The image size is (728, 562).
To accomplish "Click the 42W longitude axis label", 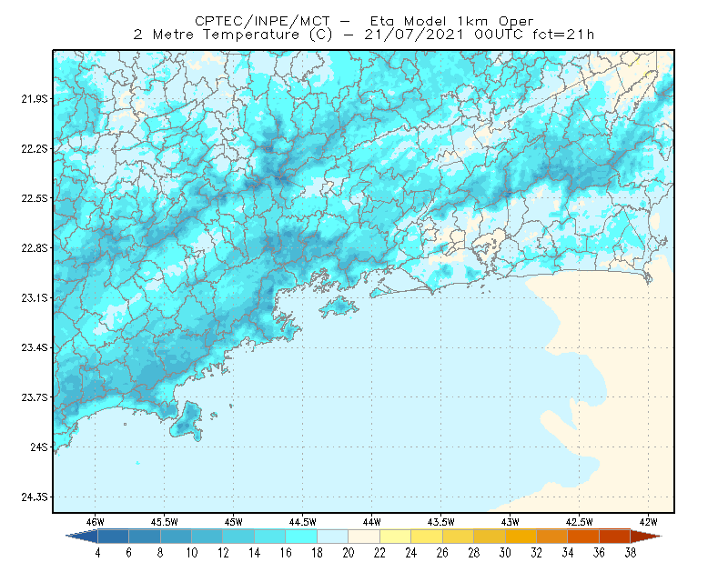I will tap(648, 522).
